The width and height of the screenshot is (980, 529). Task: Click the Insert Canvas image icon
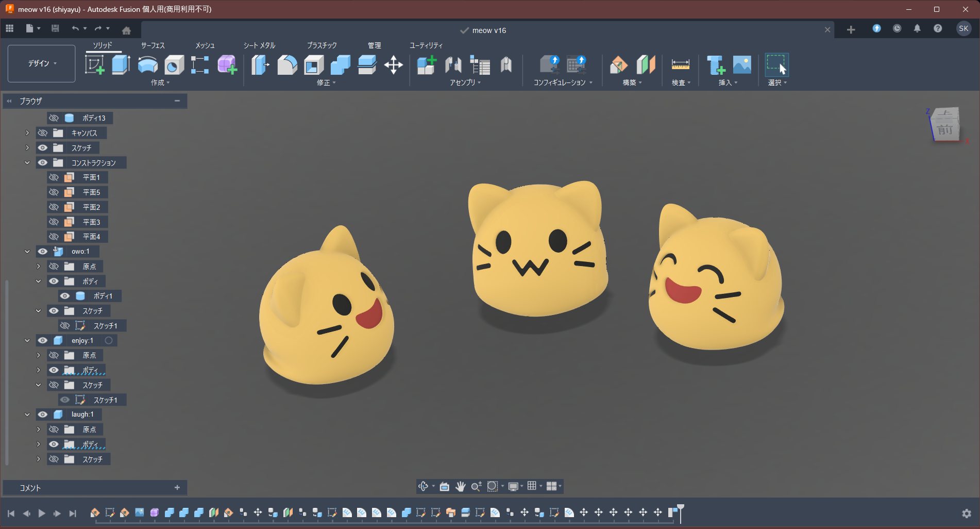pyautogui.click(x=742, y=65)
